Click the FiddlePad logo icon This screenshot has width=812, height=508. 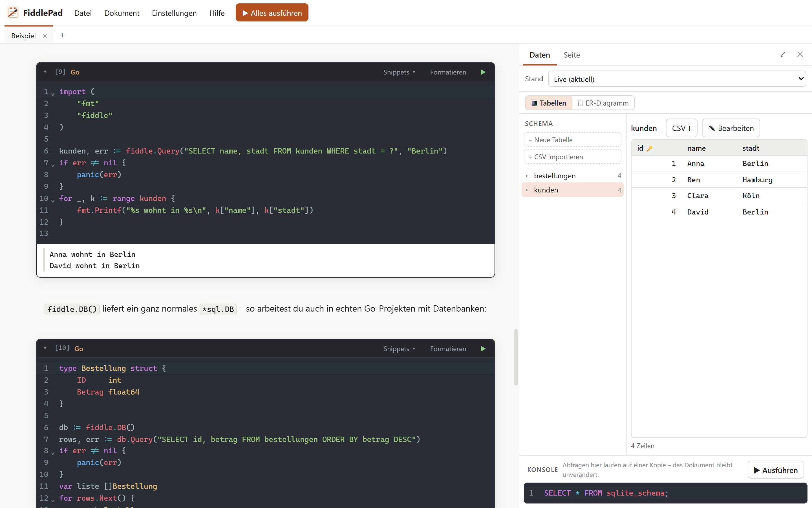pyautogui.click(x=13, y=13)
